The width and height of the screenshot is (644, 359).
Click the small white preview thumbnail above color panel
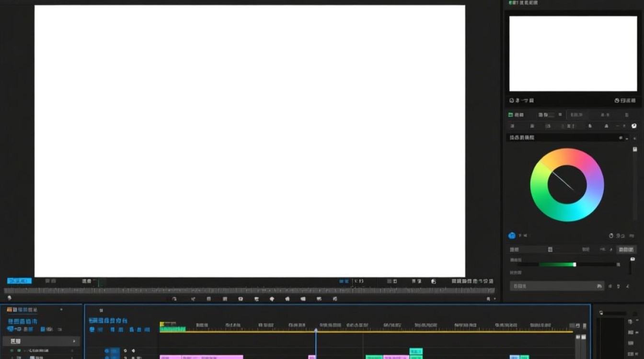(x=573, y=54)
